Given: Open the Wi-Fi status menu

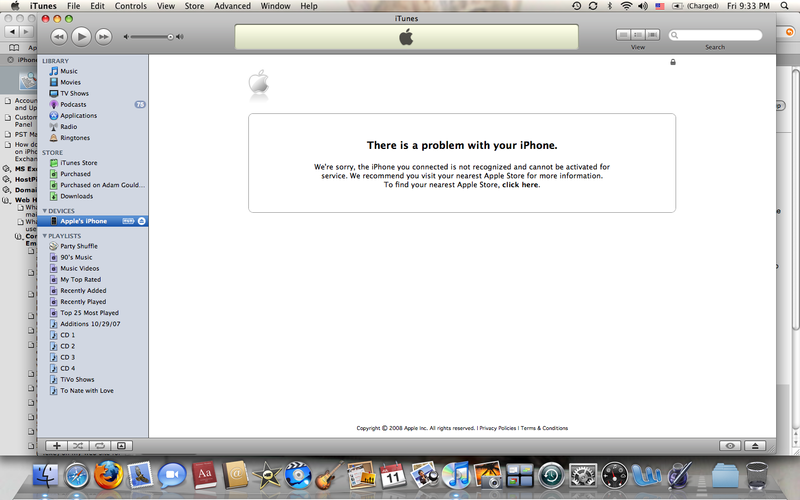Looking at the screenshot, I should 626,6.
